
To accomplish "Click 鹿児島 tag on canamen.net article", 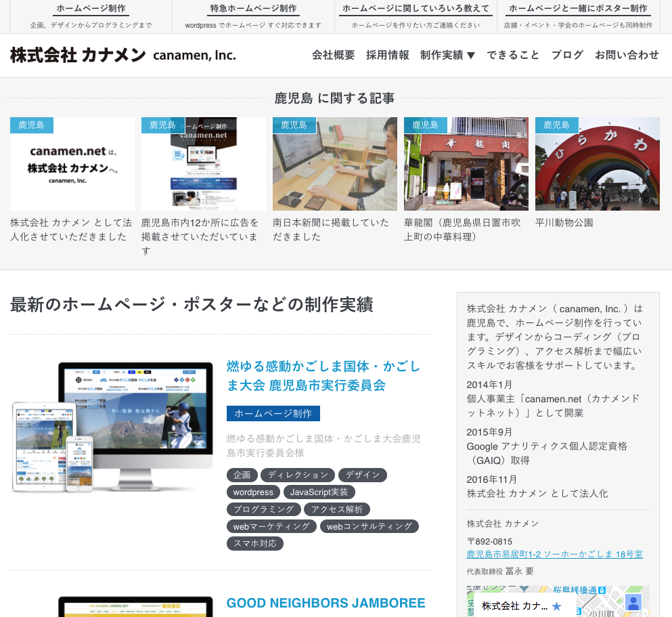I will coord(32,125).
